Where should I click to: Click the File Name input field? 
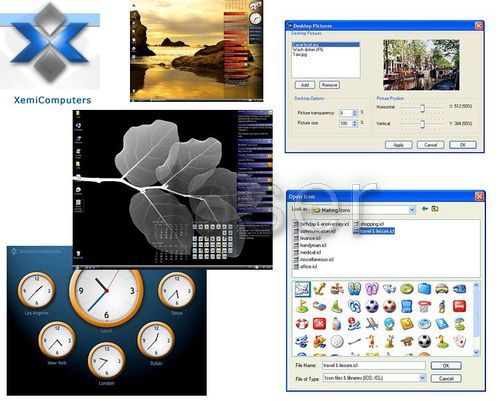point(374,365)
